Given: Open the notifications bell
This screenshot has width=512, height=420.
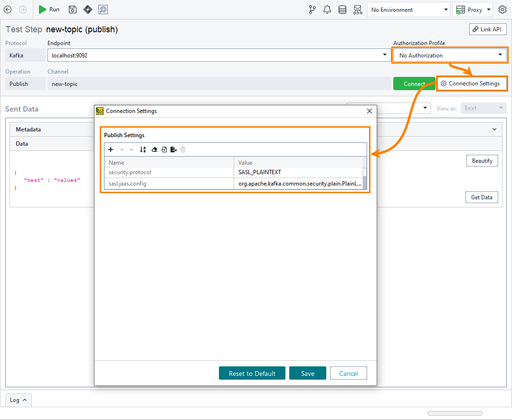Looking at the screenshot, I should coord(327,9).
